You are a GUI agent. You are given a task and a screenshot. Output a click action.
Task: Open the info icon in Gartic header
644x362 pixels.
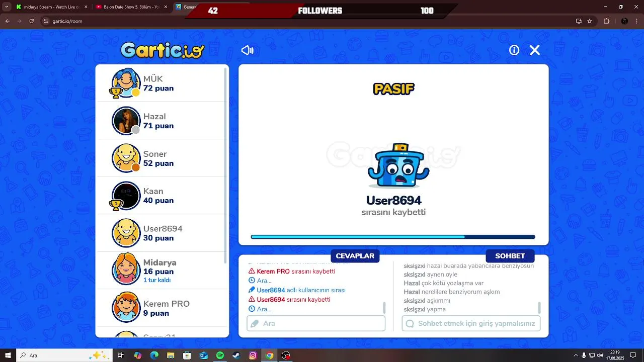click(x=514, y=50)
